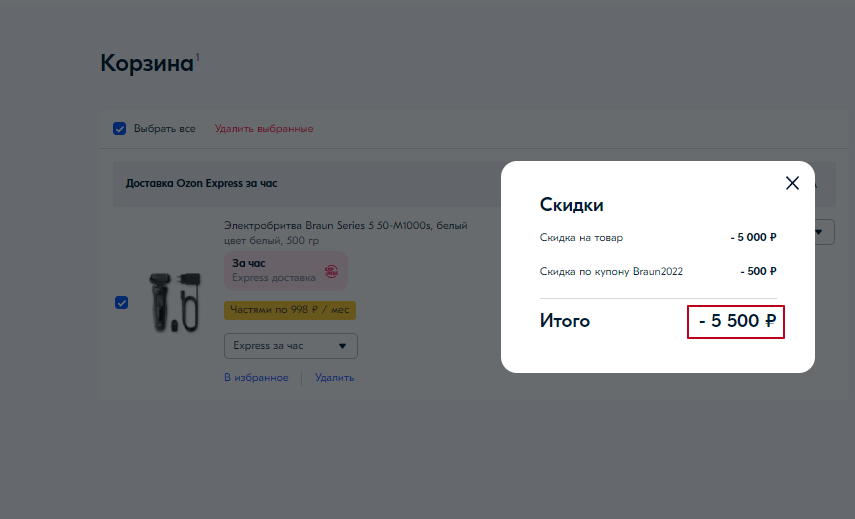
Task: Click the Скидка по купону Braun2022 row
Action: point(657,271)
